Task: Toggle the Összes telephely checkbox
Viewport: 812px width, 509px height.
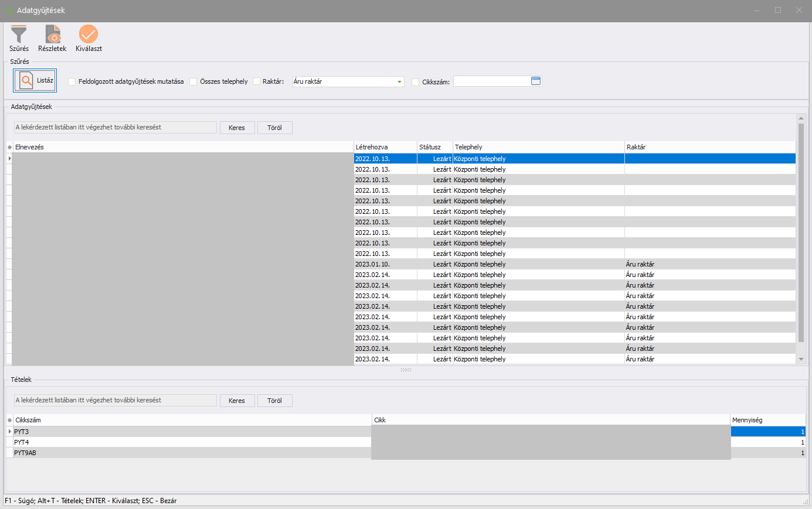Action: 193,82
